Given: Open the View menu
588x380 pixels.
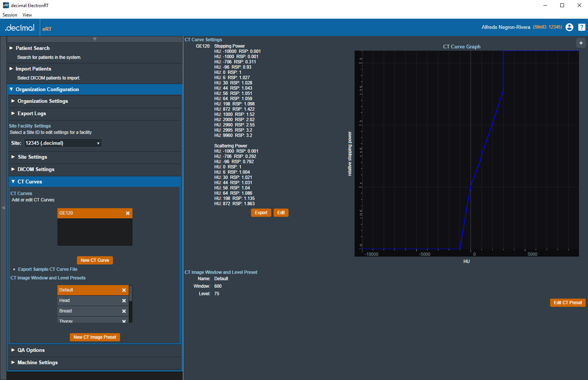Looking at the screenshot, I should click(27, 15).
